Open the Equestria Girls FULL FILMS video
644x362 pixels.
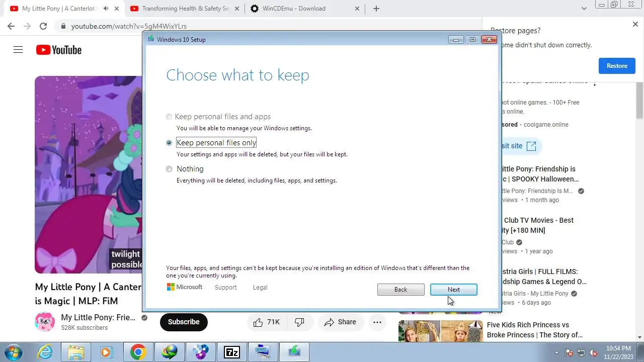(543, 277)
